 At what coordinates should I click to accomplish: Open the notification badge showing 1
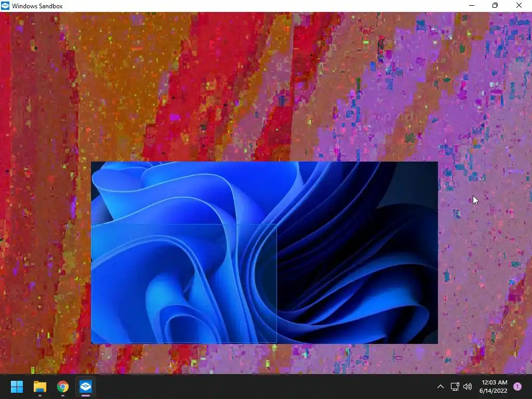click(x=517, y=387)
